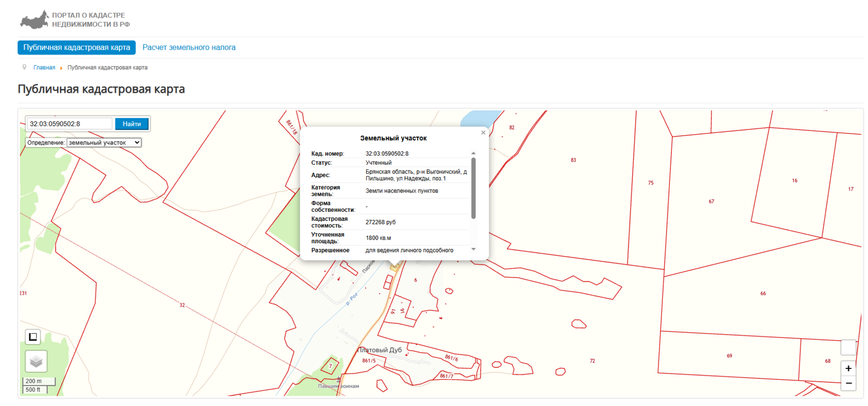The width and height of the screenshot is (868, 406).
Task: Activate the measure ruler tool
Action: pyautogui.click(x=33, y=337)
